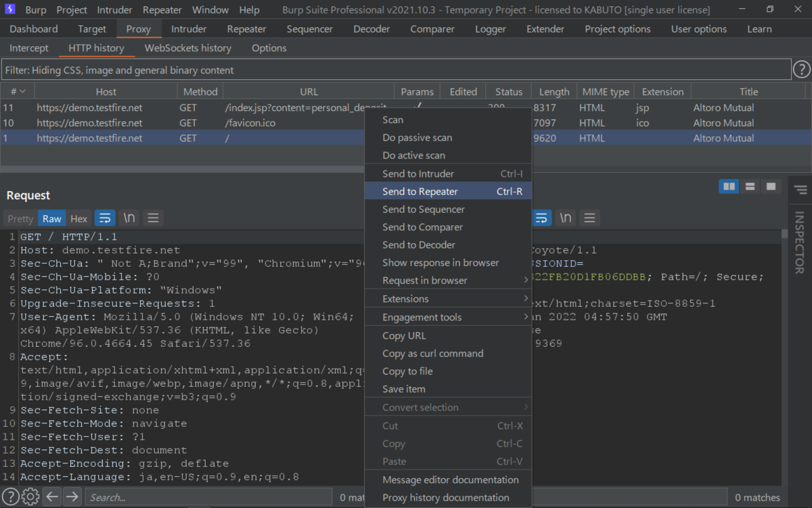Switch to the Target tab
Viewport: 812px width, 508px height.
92,29
